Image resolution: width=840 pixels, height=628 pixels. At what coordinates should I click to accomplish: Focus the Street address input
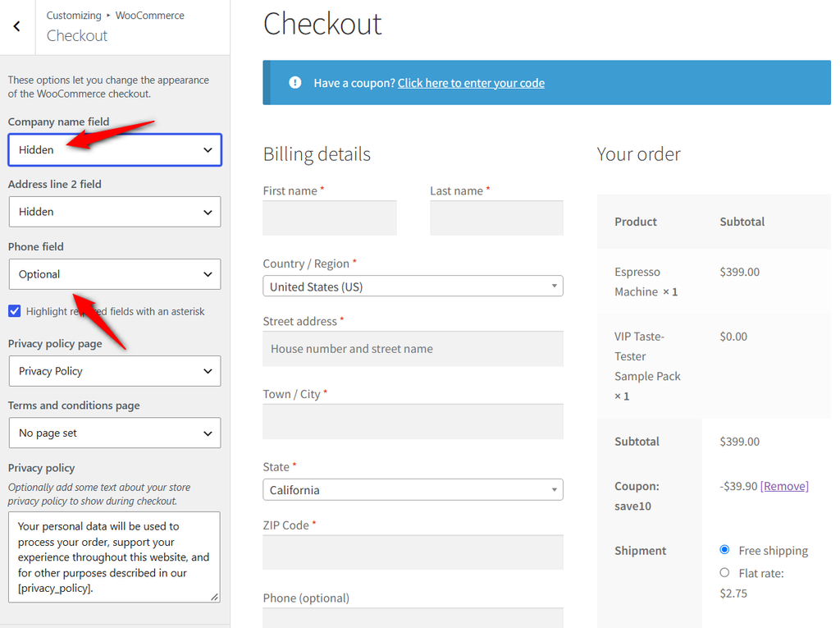point(413,349)
